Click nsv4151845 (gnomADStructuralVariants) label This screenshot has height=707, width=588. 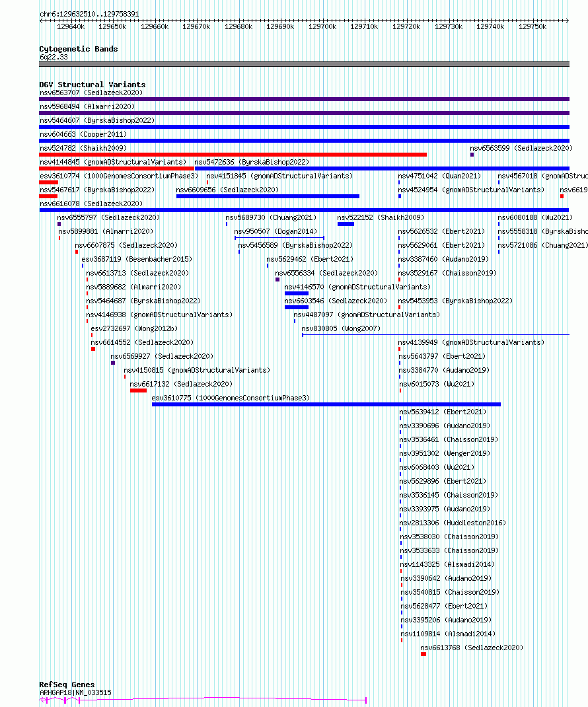(x=279, y=176)
